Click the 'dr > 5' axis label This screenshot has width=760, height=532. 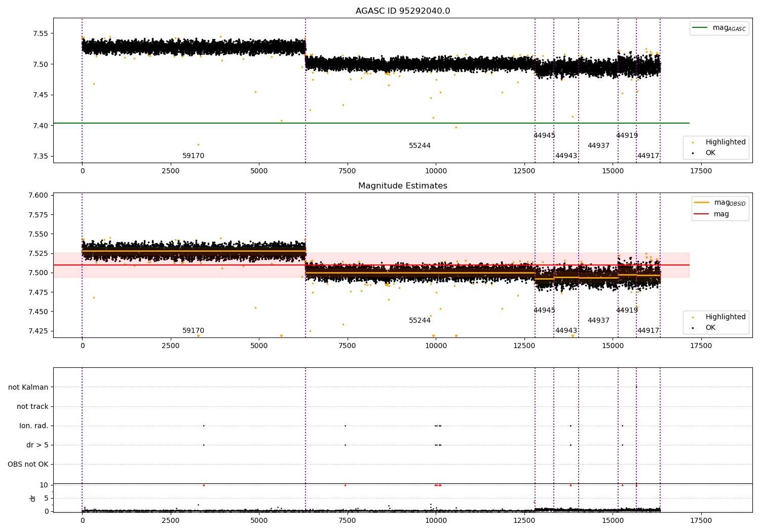click(x=37, y=445)
